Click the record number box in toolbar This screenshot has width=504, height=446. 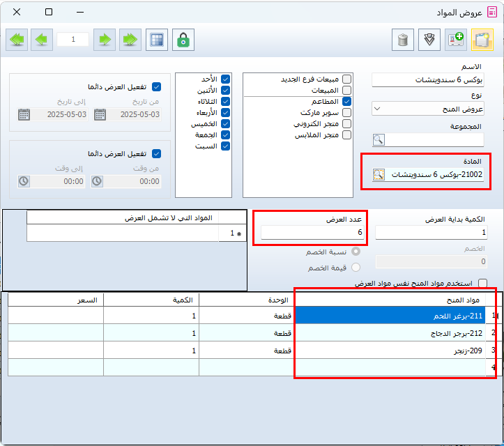(73, 40)
